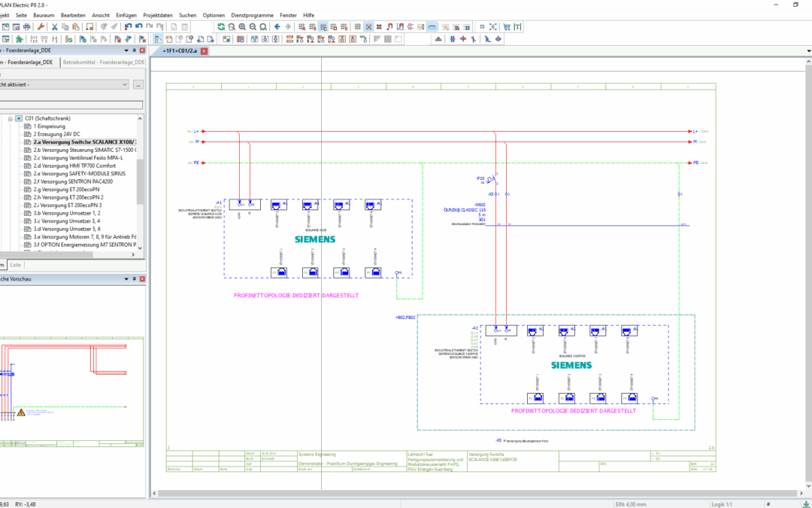Click the window zoom magnifier icon
Image resolution: width=812 pixels, height=508 pixels.
(232, 27)
